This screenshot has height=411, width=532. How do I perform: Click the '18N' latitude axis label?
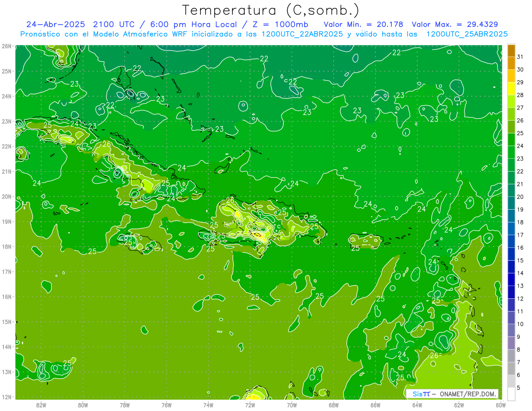7,247
